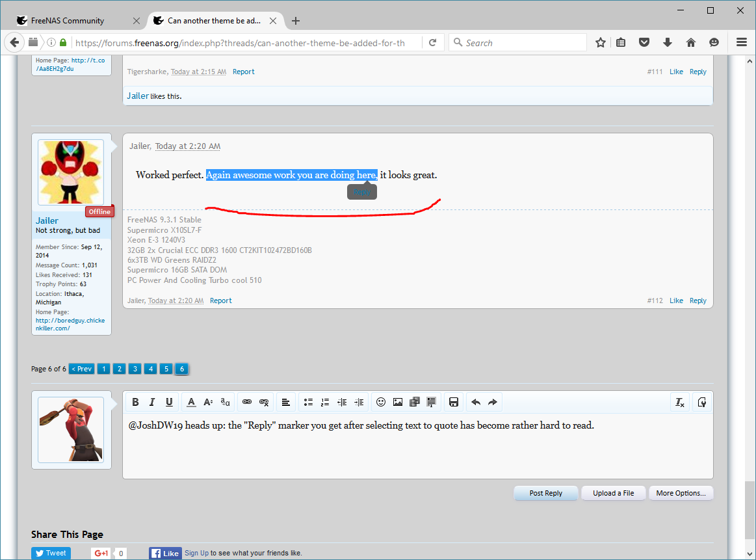Open the smilies picker
756x560 pixels.
pyautogui.click(x=381, y=402)
